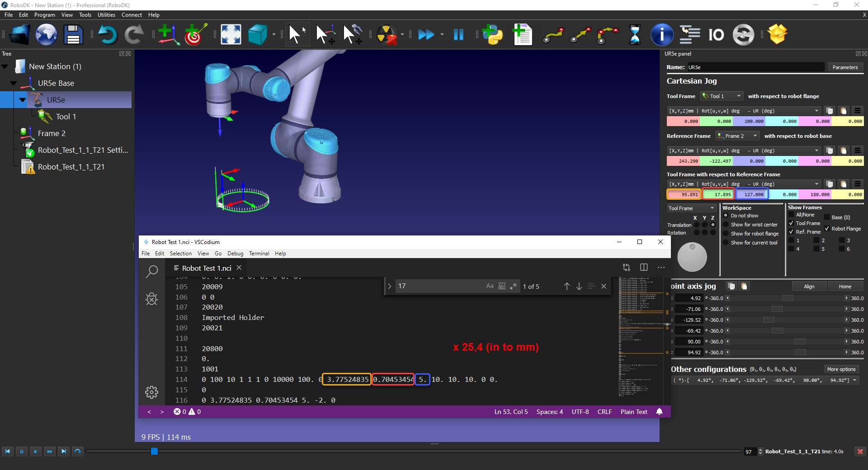Screen dimensions: 868x470
Task: Open the Utilities menu
Action: [x=106, y=15]
